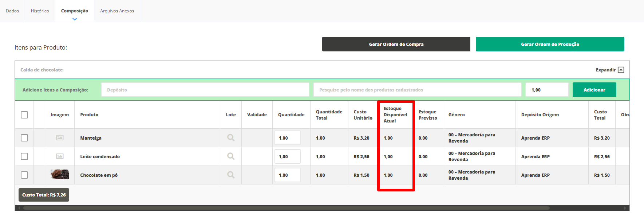Viewport: 644px width, 214px height.
Task: Click Gerar Ordem de Compra button
Action: (x=396, y=44)
